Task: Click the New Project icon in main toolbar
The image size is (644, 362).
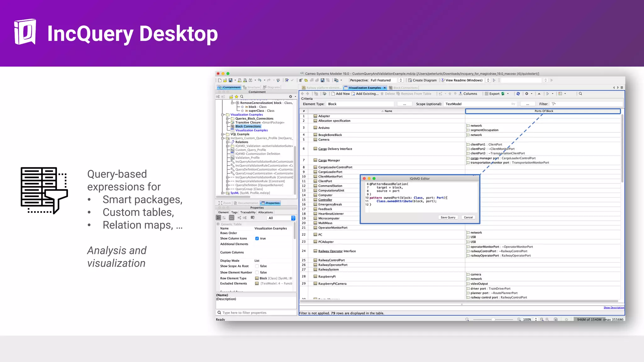Action: [219, 80]
